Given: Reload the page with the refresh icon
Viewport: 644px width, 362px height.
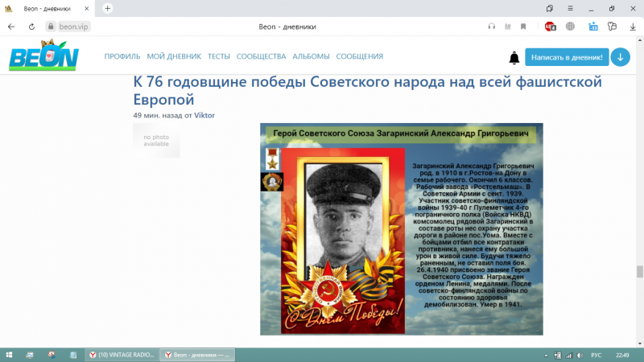Looking at the screenshot, I should click(31, 27).
